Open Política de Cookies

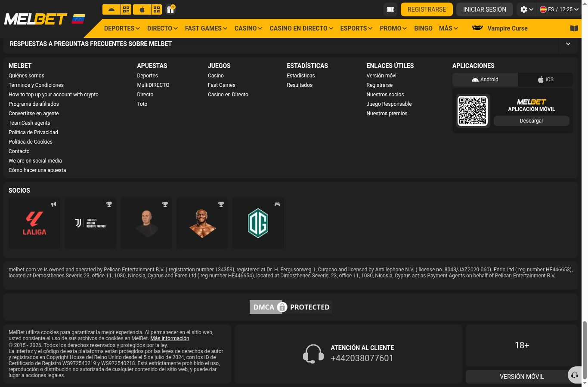pos(31,142)
